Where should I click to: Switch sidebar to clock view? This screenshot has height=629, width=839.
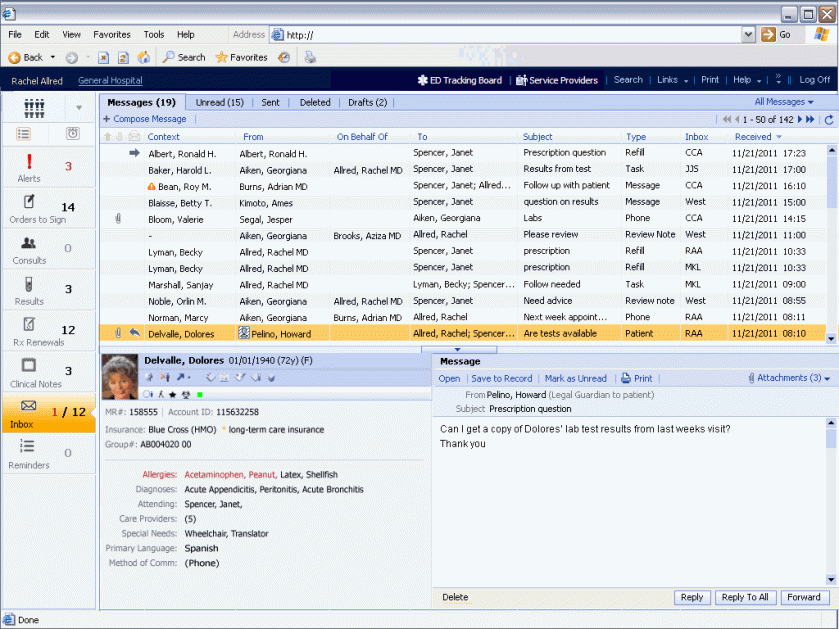[73, 133]
